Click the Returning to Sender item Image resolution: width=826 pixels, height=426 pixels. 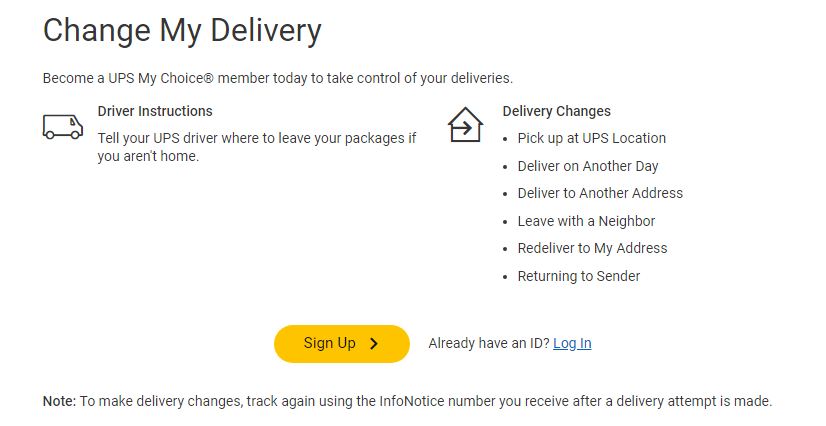(x=579, y=276)
